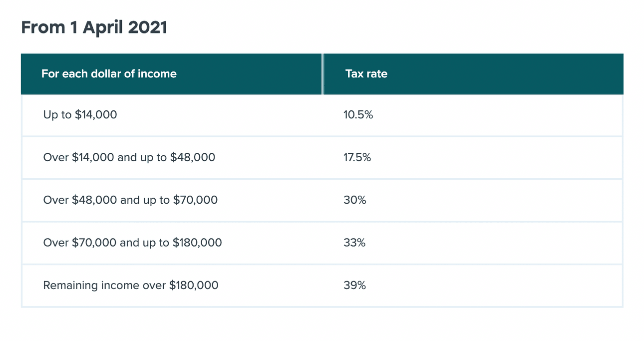644x341 pixels.
Task: Click the 39% tax rate value
Action: [x=354, y=286]
